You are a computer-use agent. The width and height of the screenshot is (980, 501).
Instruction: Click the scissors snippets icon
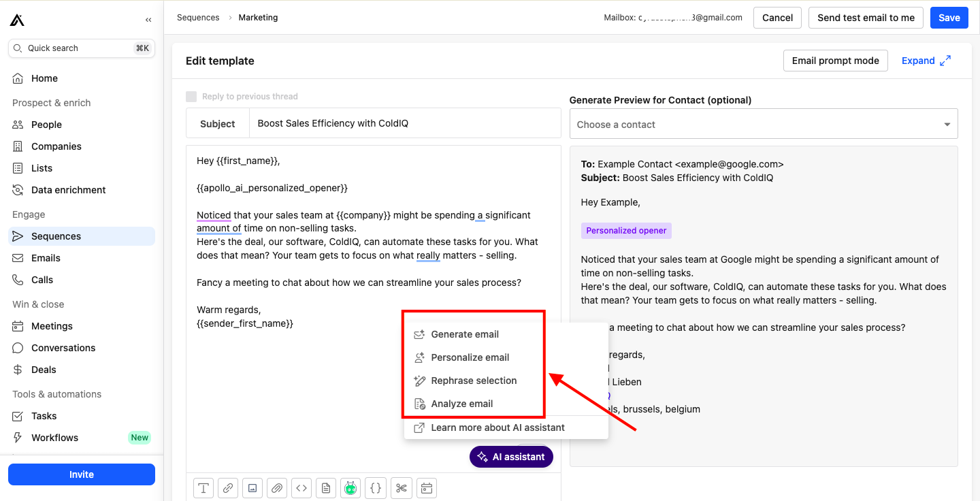[402, 488]
